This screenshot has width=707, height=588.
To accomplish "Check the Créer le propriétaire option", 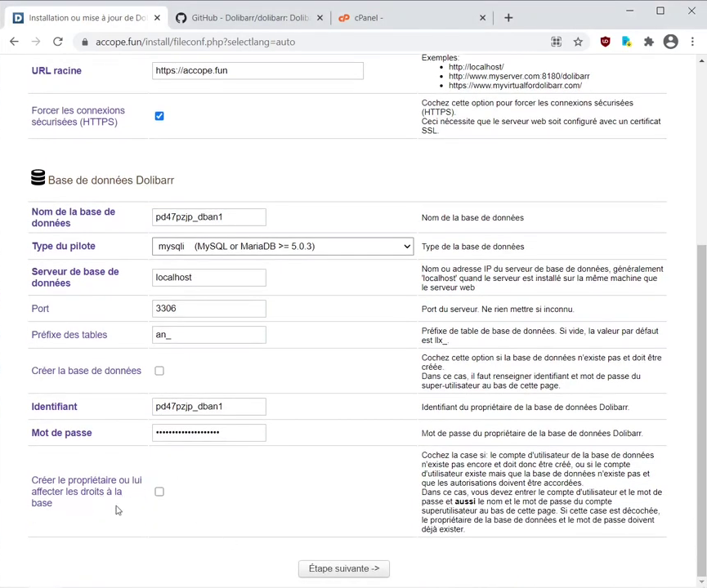I will pyautogui.click(x=159, y=492).
